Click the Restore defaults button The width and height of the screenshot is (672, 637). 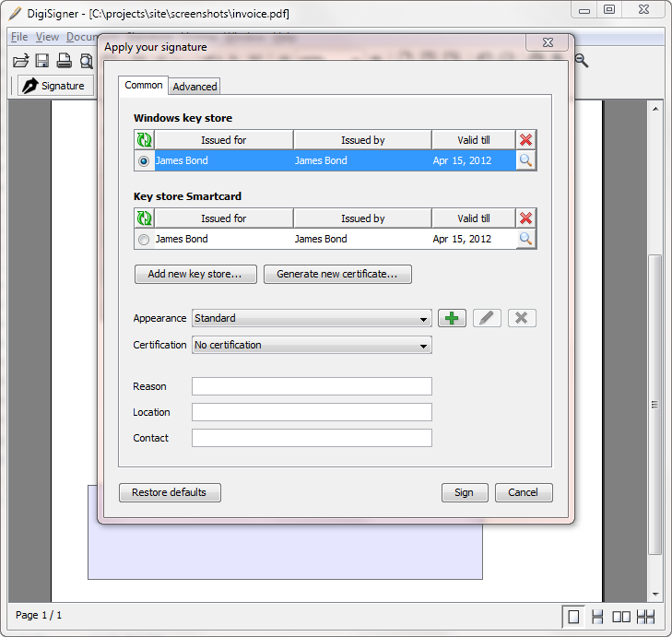[x=170, y=492]
